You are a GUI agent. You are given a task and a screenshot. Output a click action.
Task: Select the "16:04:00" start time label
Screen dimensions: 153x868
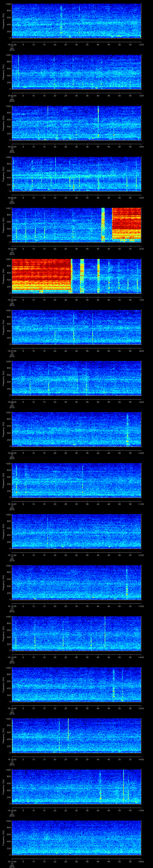(12, 197)
